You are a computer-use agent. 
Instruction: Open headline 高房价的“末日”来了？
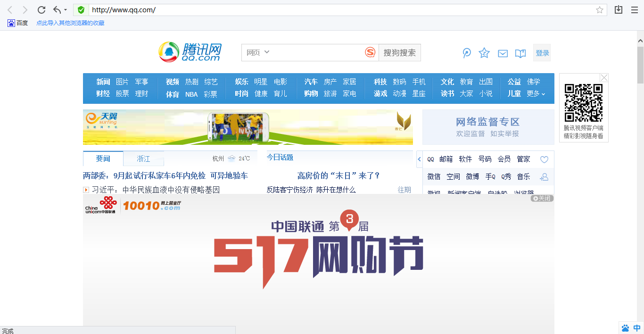click(339, 175)
